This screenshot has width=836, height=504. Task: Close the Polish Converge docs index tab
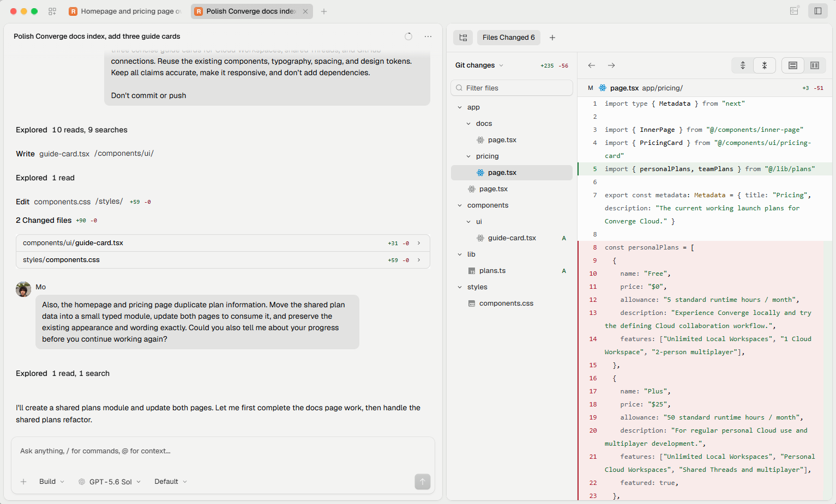pos(305,11)
